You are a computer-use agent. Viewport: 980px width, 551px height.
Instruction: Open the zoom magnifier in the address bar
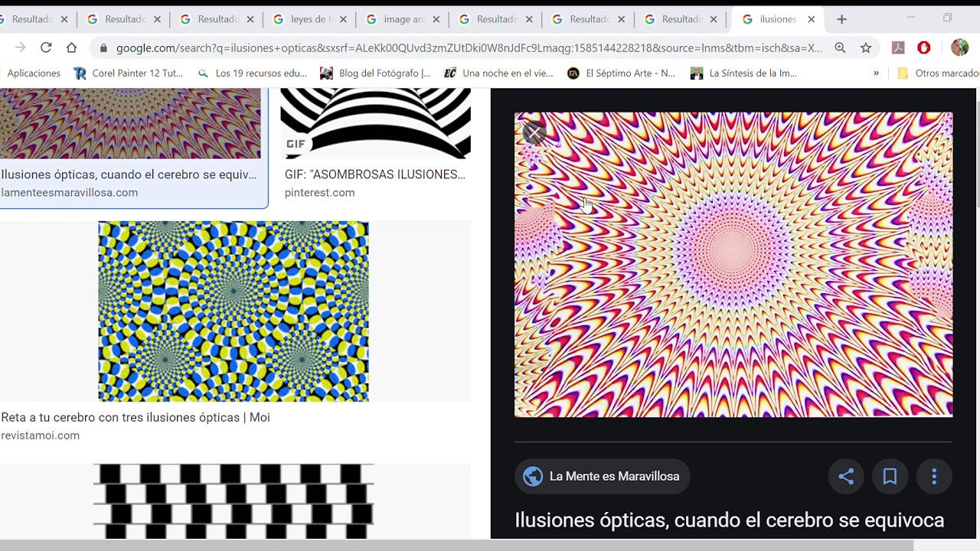point(840,47)
